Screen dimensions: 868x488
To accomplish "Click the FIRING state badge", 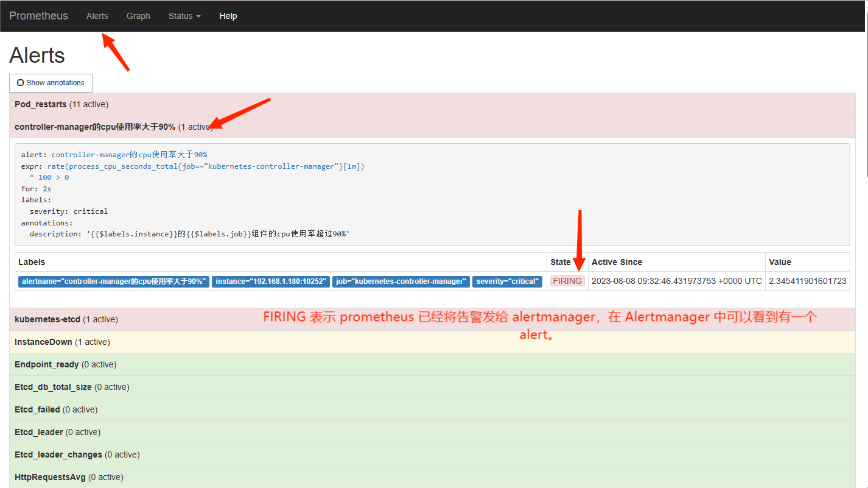I will [x=567, y=281].
